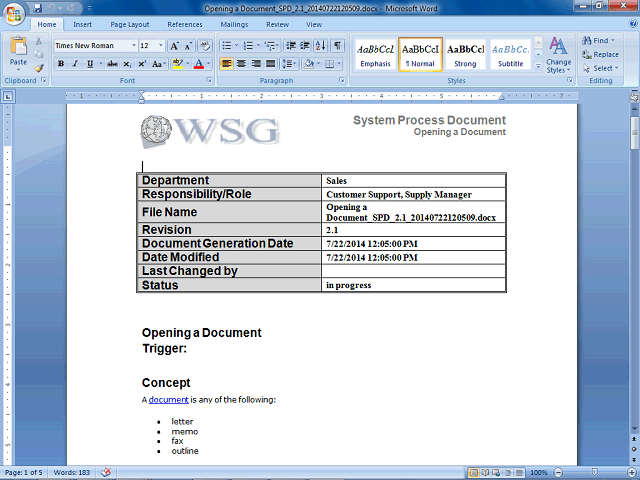Toggle Italic formatting
Viewport: 640px width, 480px height.
point(75,64)
